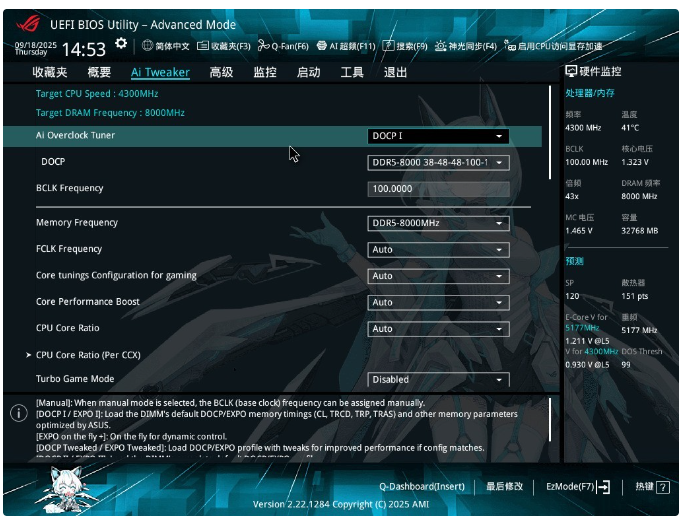Click the help description scrollbar
This screenshot has width=690, height=522.
pos(550,419)
